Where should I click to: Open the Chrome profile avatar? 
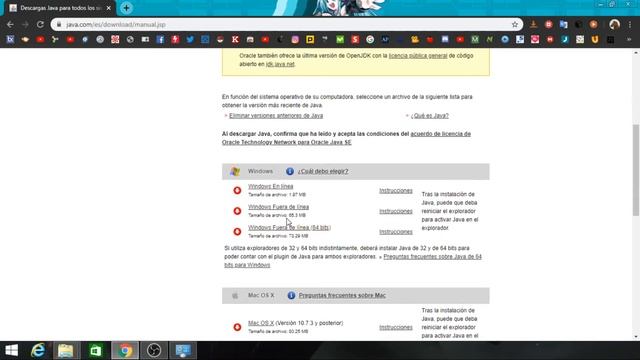tap(614, 24)
